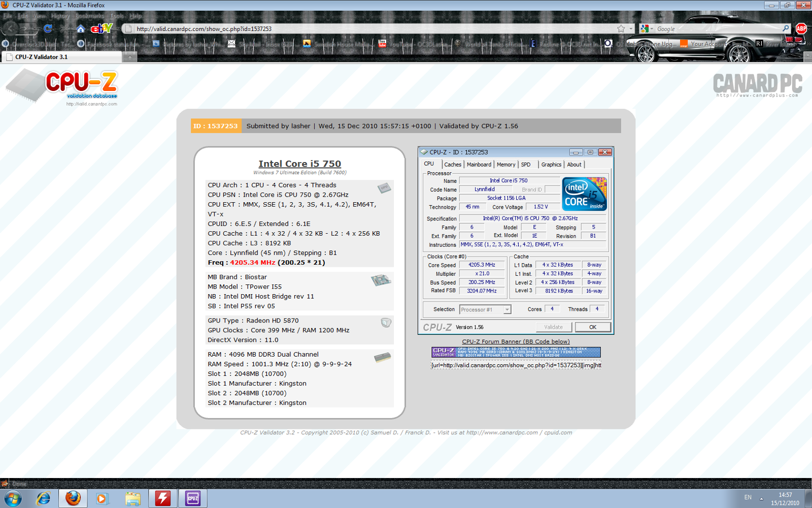
Task: Open the Tools menu
Action: point(117,16)
